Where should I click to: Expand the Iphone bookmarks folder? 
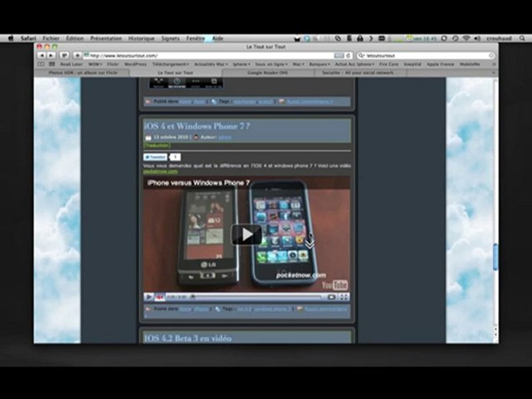click(x=241, y=64)
